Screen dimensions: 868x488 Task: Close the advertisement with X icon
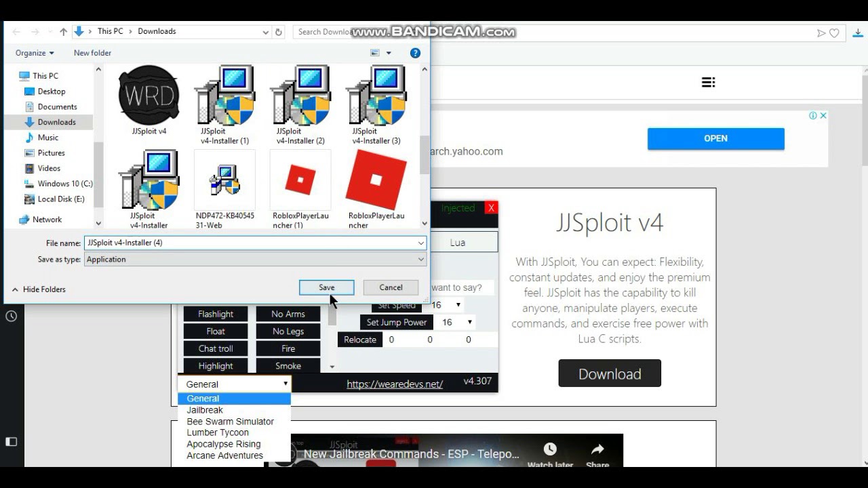click(x=823, y=116)
